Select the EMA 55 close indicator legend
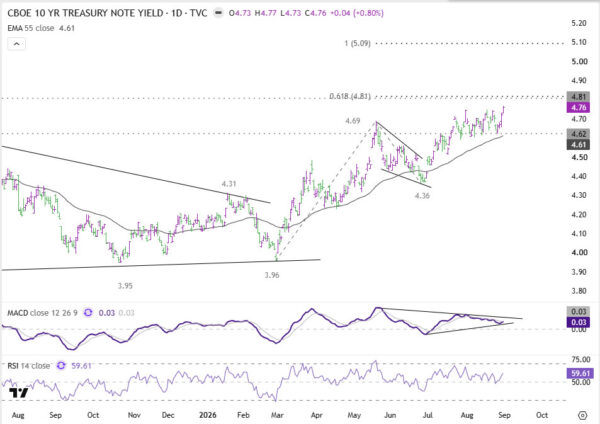Image resolution: width=600 pixels, height=424 pixels. 41,28
